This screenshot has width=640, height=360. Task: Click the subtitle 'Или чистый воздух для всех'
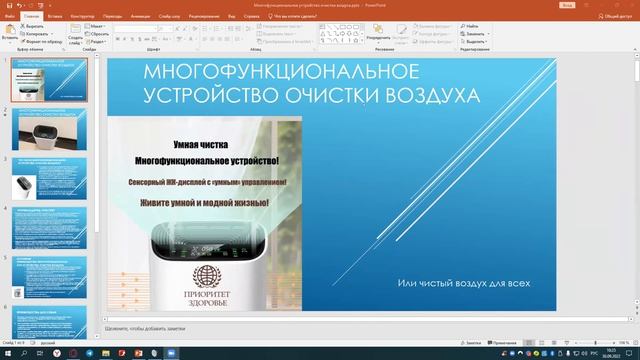[464, 283]
